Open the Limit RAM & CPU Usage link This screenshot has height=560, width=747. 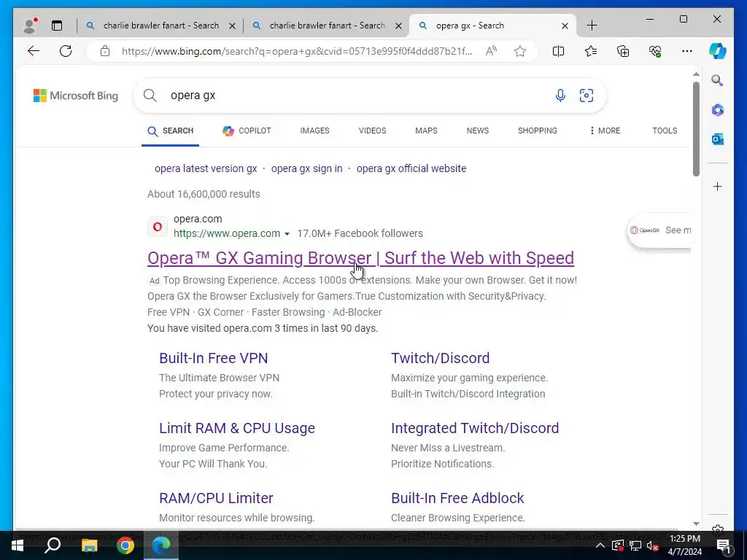tap(237, 428)
